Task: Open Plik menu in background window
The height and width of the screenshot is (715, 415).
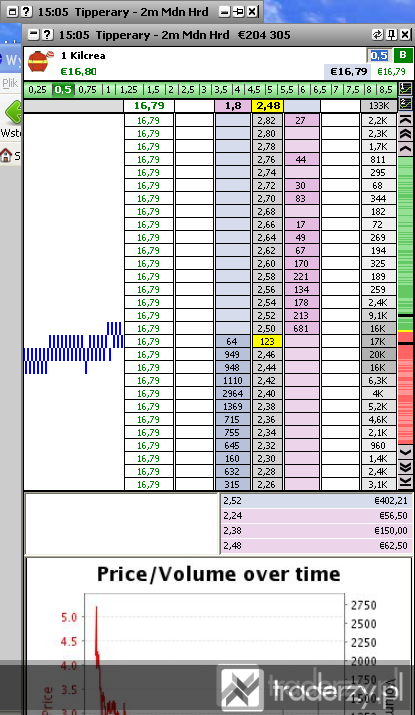Action: [x=10, y=83]
